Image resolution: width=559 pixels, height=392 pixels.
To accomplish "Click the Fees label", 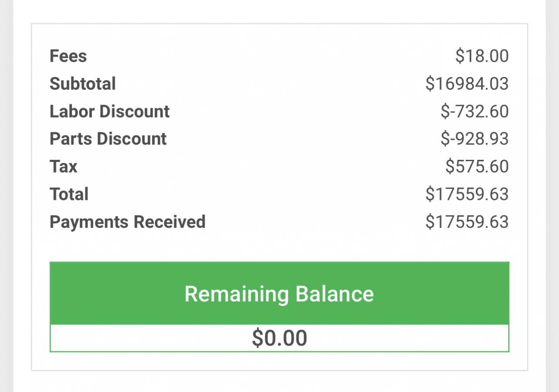I will click(68, 56).
